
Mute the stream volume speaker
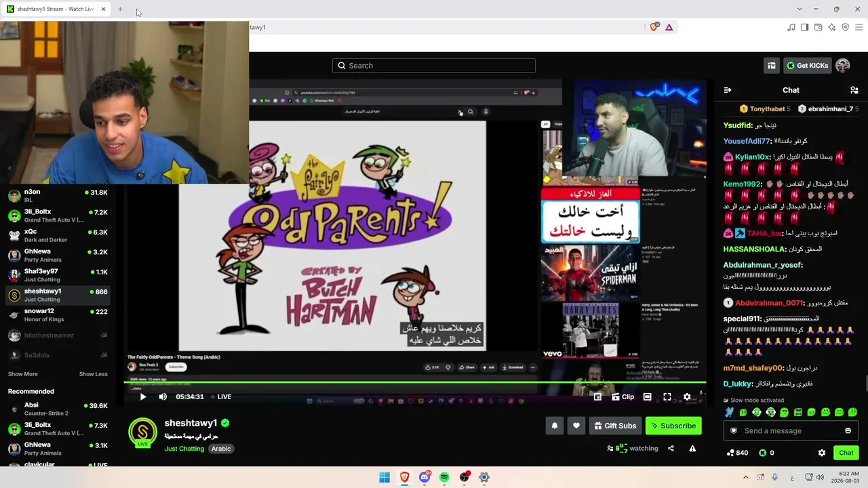coord(163,396)
